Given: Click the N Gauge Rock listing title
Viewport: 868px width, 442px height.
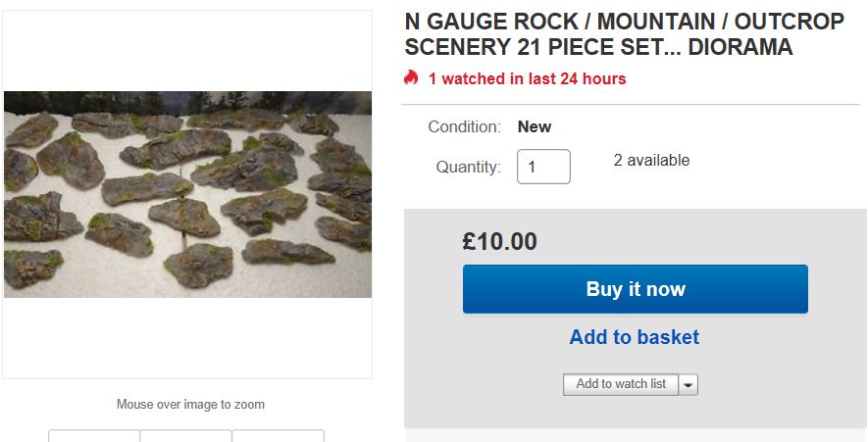Looking at the screenshot, I should point(598,34).
